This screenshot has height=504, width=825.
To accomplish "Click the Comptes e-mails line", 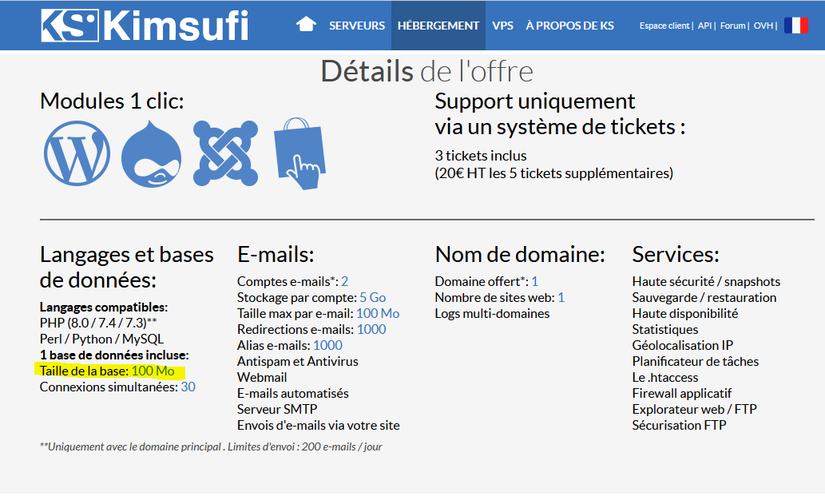I will point(292,281).
